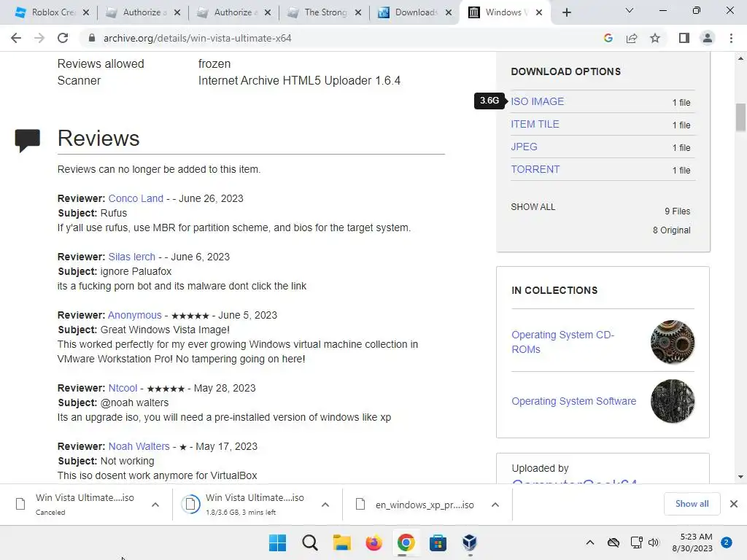Open the JPEG download link
The image size is (747, 560).
point(524,147)
